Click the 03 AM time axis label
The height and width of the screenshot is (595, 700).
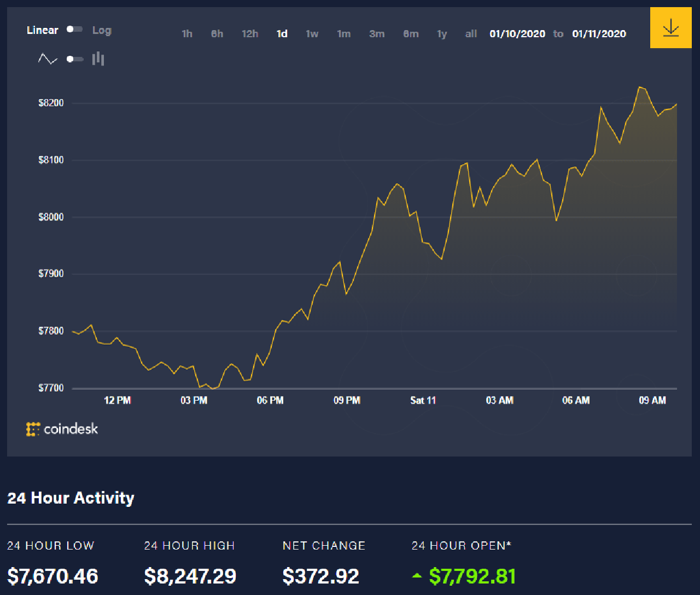[499, 400]
